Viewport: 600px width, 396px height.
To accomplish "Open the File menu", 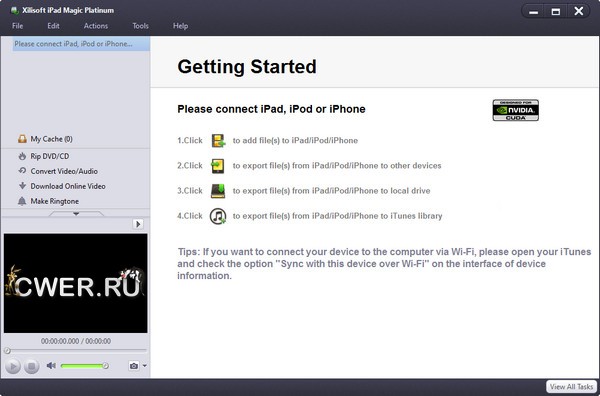I will pyautogui.click(x=18, y=26).
